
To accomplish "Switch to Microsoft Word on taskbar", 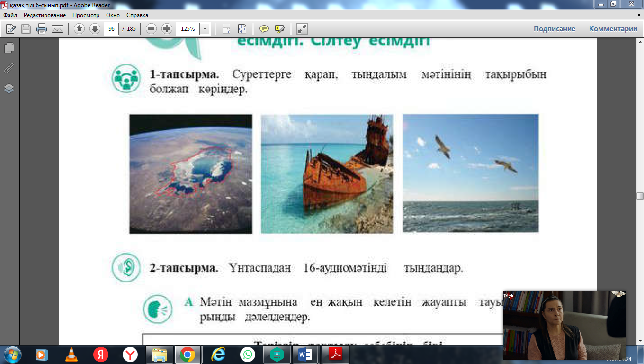I will point(305,355).
